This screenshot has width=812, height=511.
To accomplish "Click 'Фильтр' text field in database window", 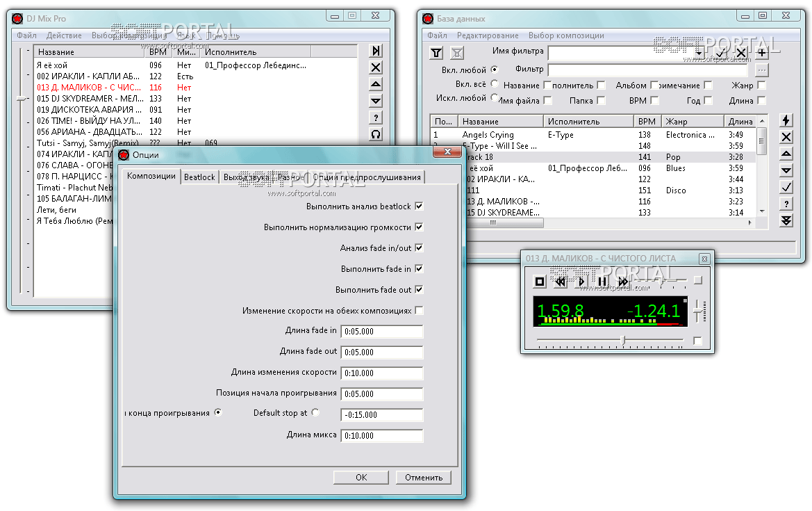I will (x=648, y=70).
